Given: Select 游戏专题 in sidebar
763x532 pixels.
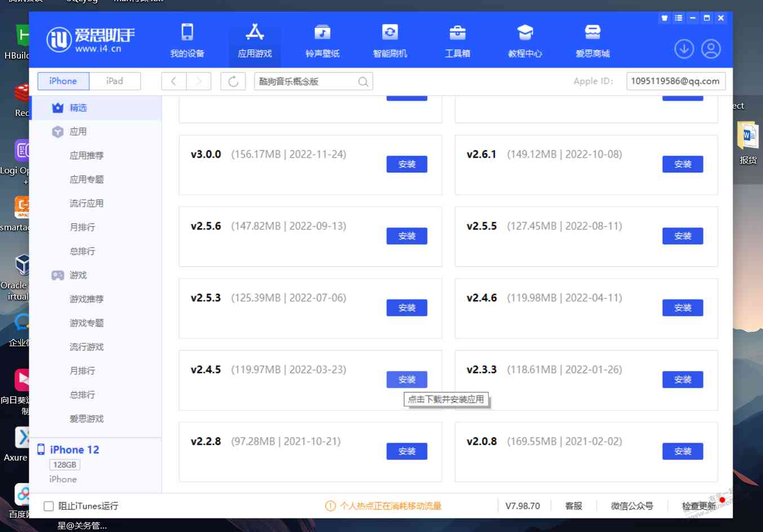Looking at the screenshot, I should click(x=87, y=323).
